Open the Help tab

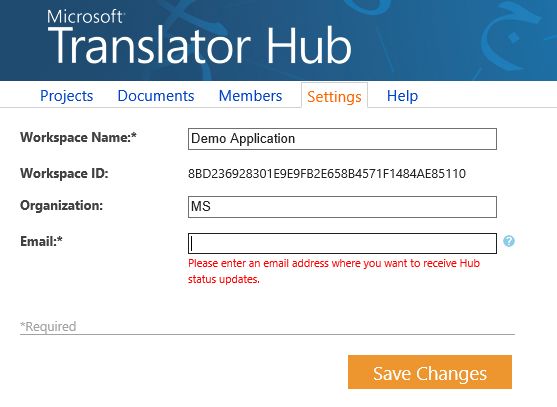pos(402,96)
